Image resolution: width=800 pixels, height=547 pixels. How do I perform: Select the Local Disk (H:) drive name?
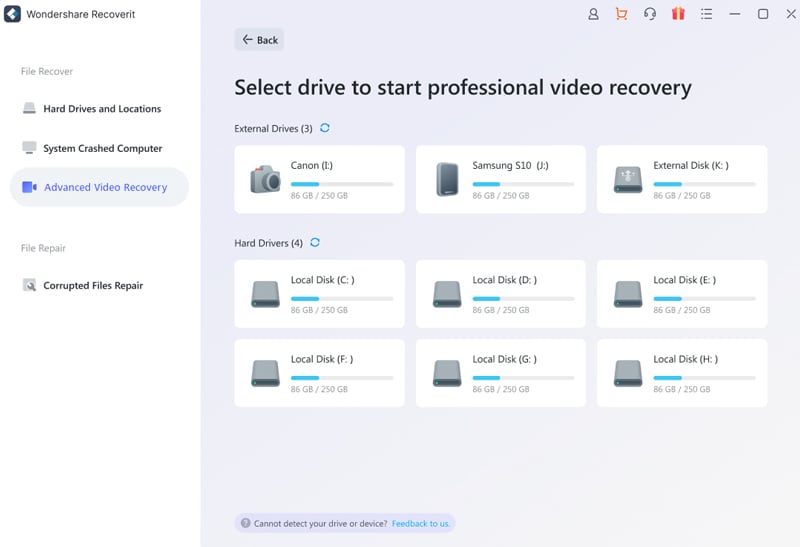[686, 359]
